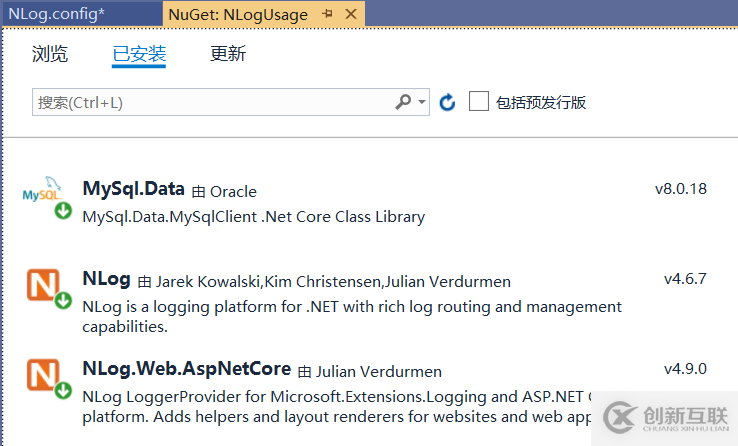Screen dimensions: 738x446
Task: Click the installed badge on MySql.Data
Action: (63, 211)
